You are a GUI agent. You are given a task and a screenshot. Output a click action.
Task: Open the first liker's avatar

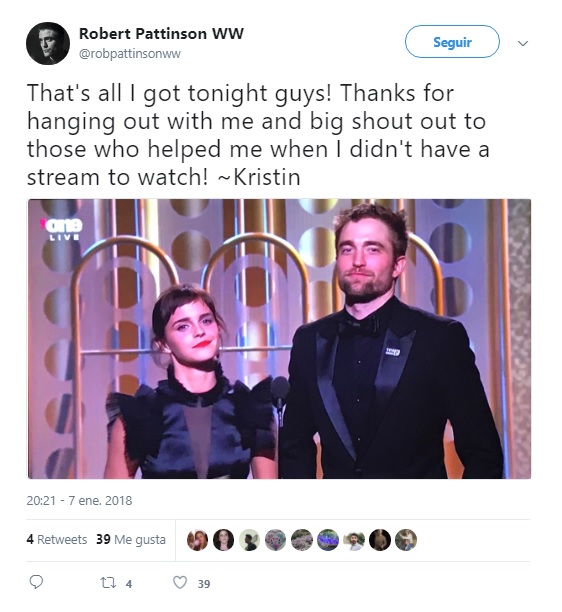pyautogui.click(x=197, y=540)
